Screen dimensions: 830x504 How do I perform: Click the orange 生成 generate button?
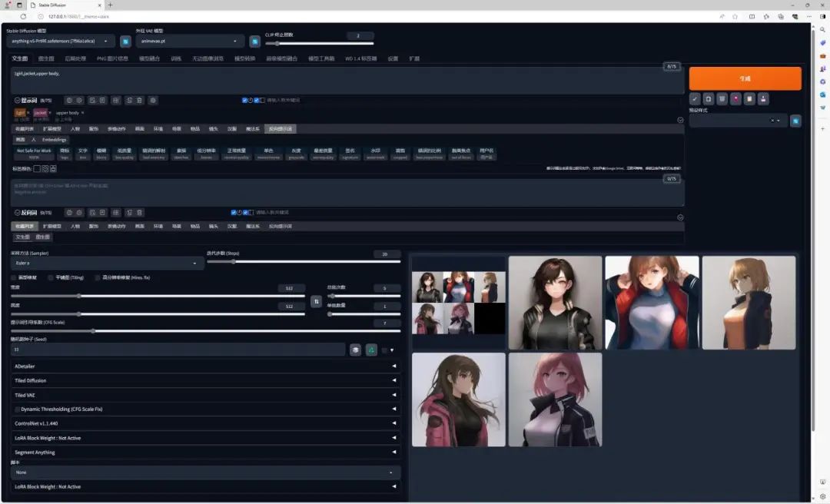coord(745,78)
